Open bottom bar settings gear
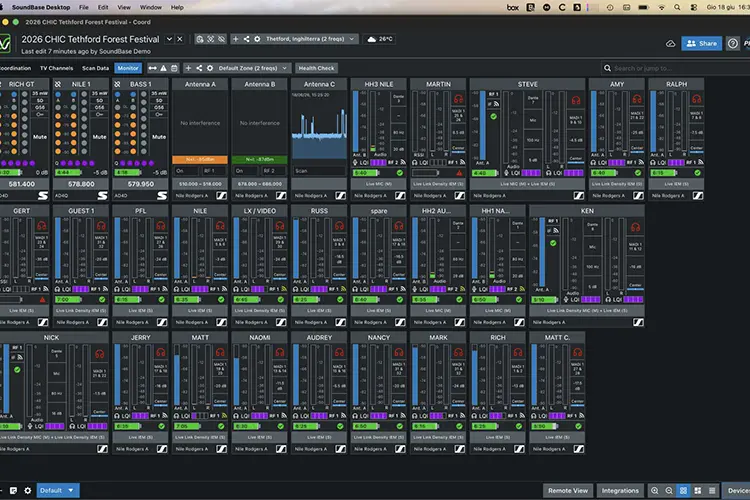The width and height of the screenshot is (750, 500). (28, 490)
